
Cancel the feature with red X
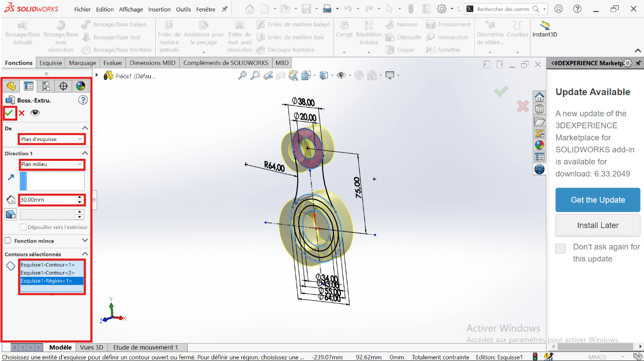(x=22, y=113)
